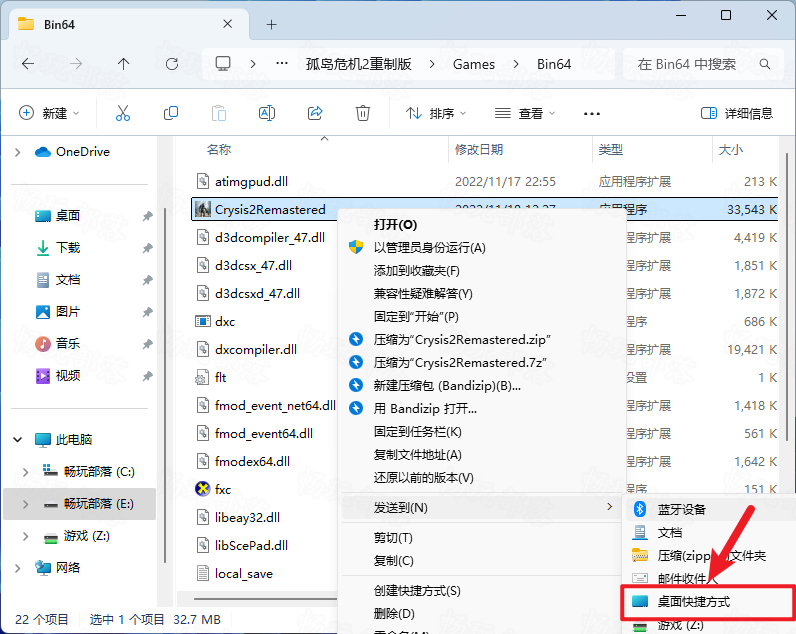Open 桌面 (Desktop) in sidebar
Image resolution: width=796 pixels, height=634 pixels.
coord(68,216)
